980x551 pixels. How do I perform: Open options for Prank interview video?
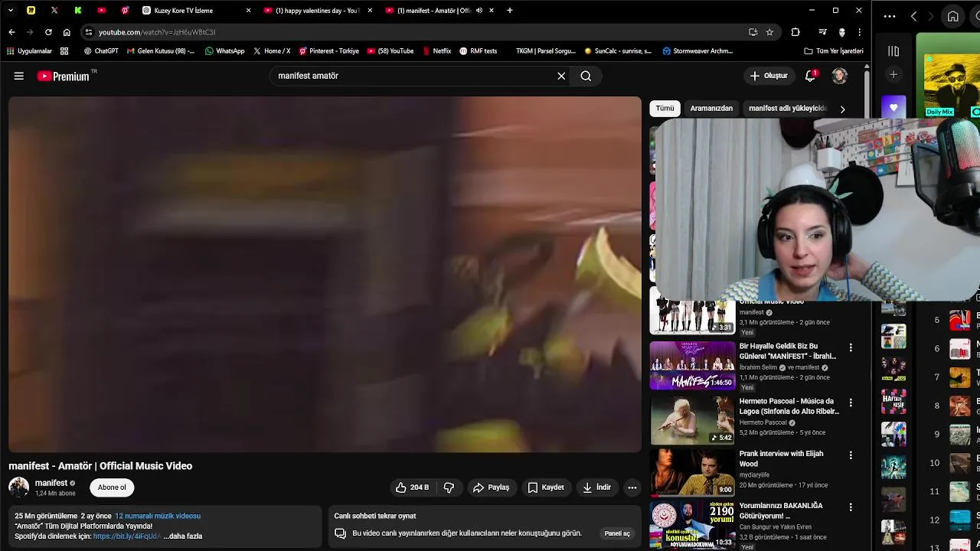[x=851, y=455]
